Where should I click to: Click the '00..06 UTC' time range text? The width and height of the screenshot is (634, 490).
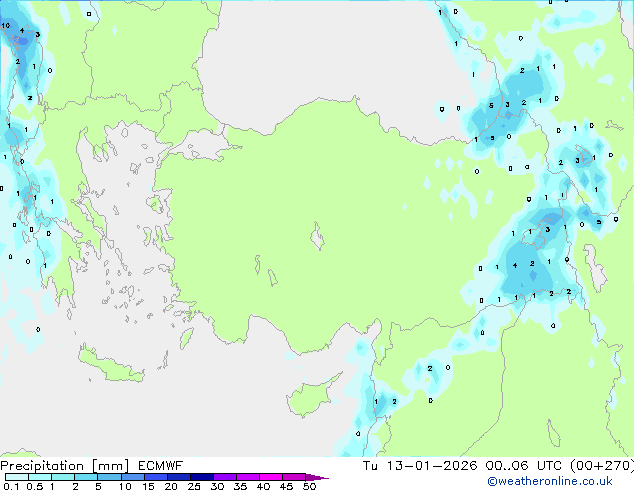523,466
